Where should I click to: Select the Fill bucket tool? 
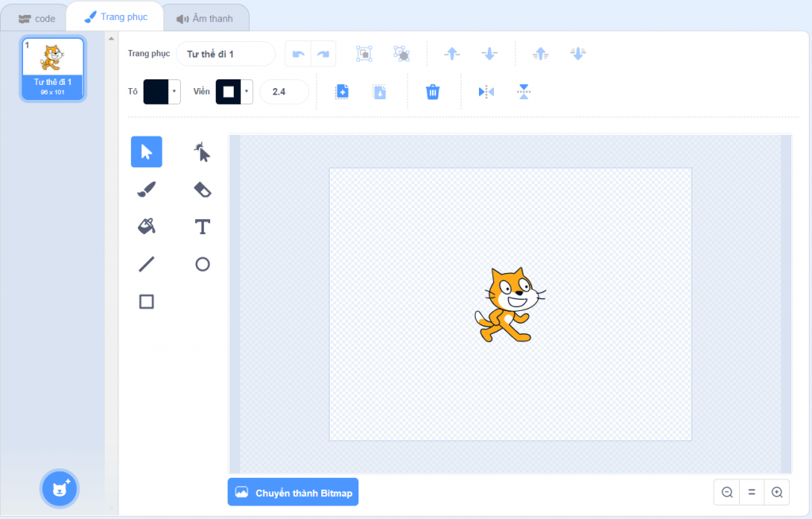[147, 227]
